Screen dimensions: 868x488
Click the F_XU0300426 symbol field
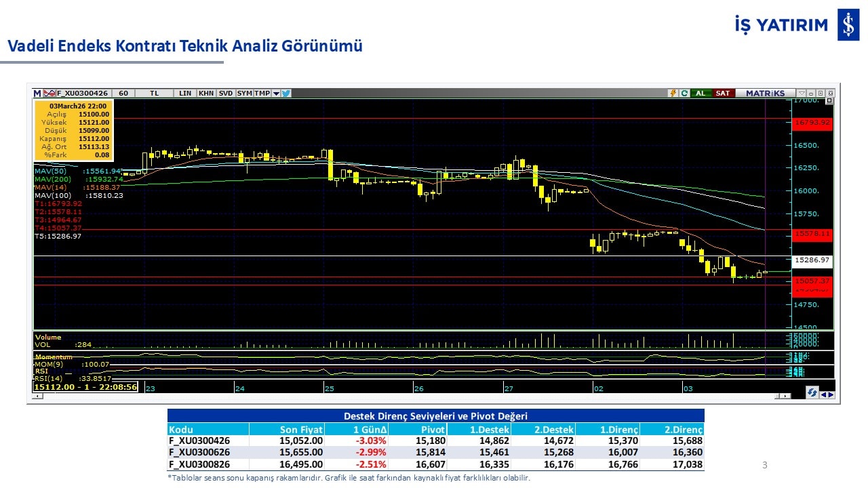point(82,94)
